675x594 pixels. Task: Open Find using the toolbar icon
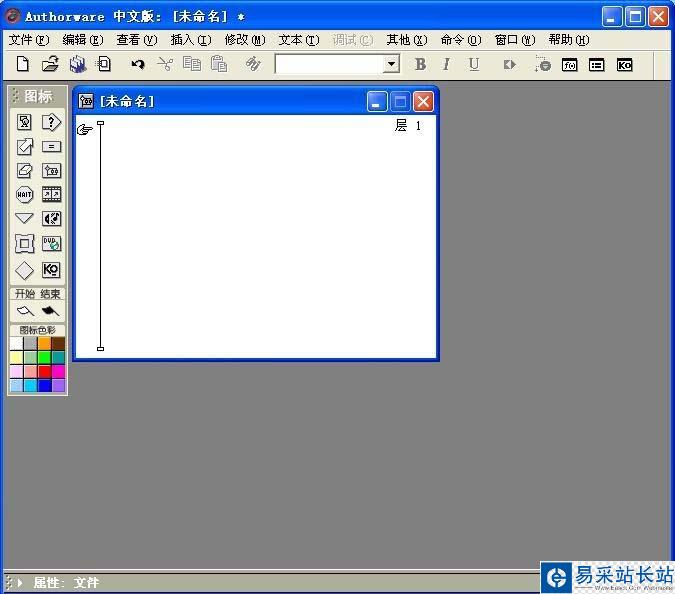253,64
